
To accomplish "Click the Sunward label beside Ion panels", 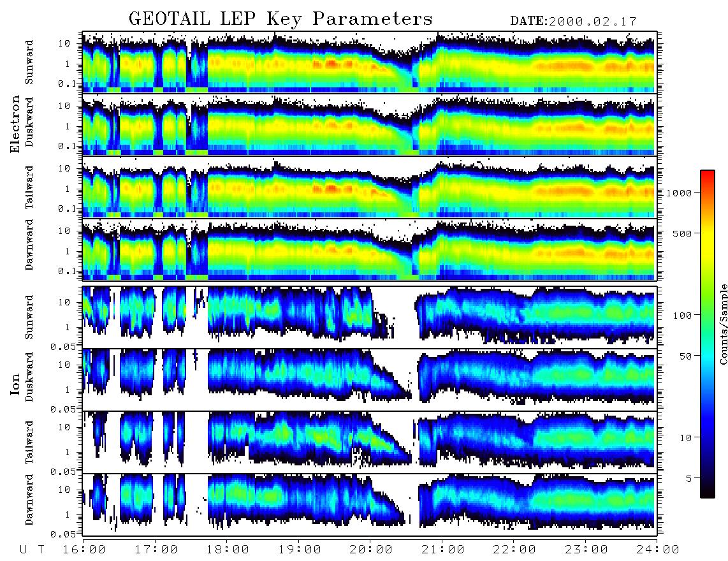I will [x=29, y=317].
